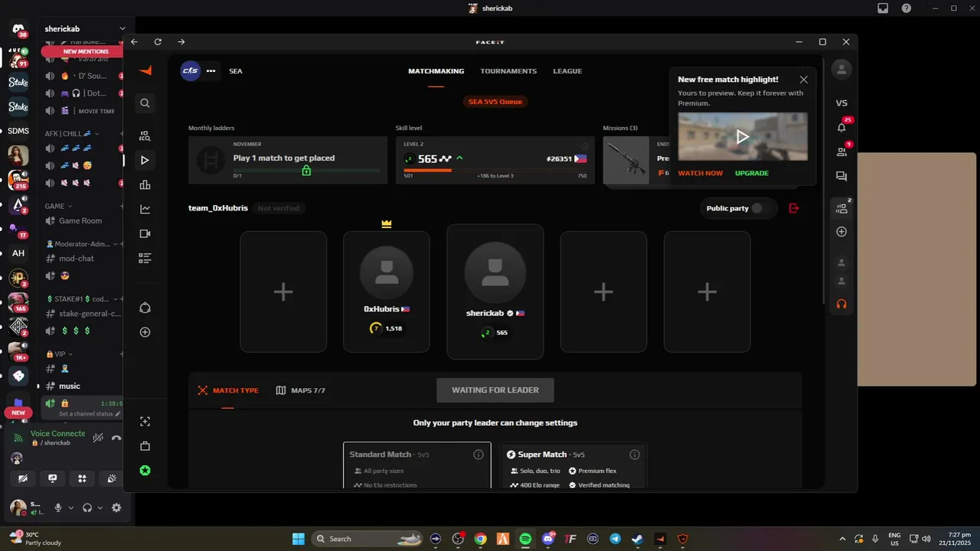The height and width of the screenshot is (551, 980).
Task: Play the match highlight video thumbnail
Action: pos(742,137)
